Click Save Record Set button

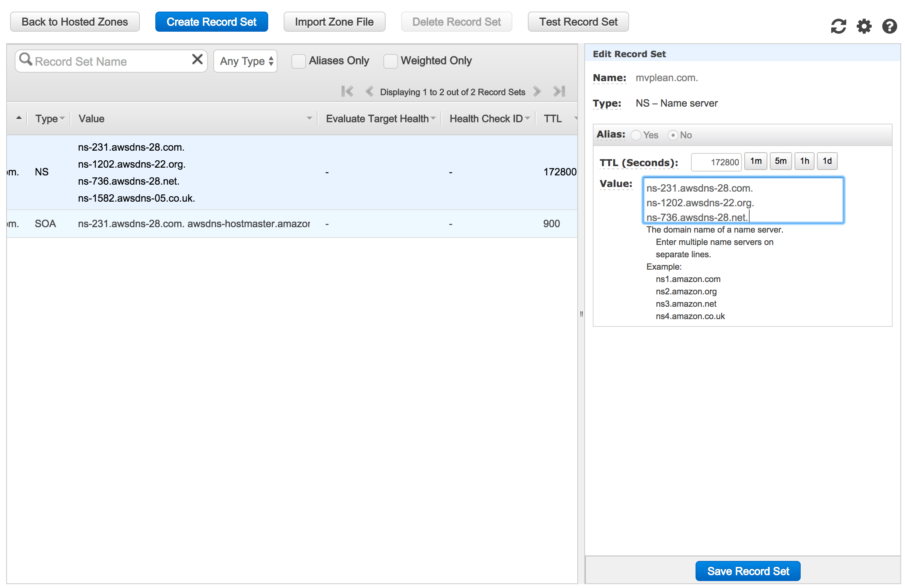748,571
